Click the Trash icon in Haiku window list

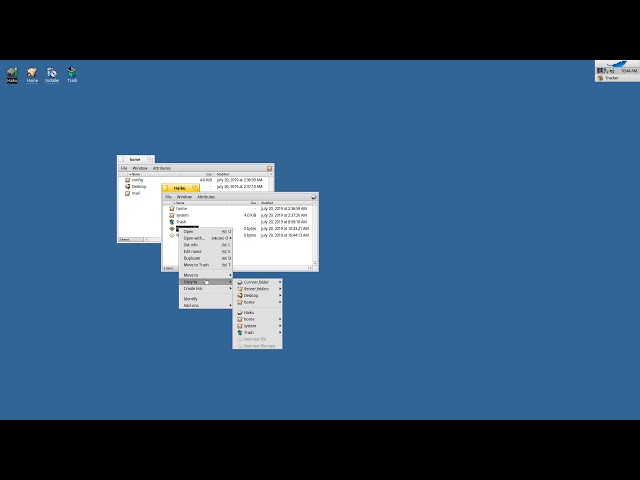coord(172,222)
